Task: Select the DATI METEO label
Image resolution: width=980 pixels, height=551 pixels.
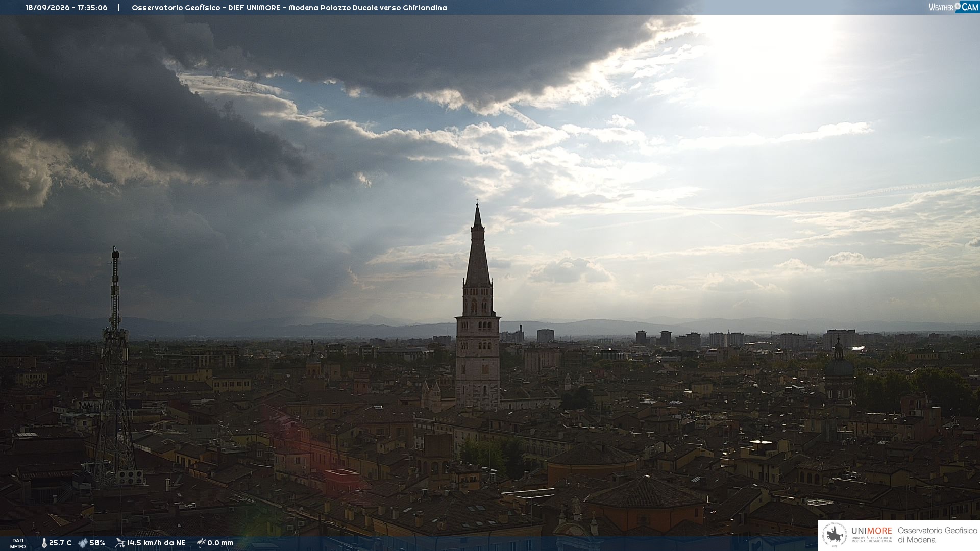Action: coord(18,543)
